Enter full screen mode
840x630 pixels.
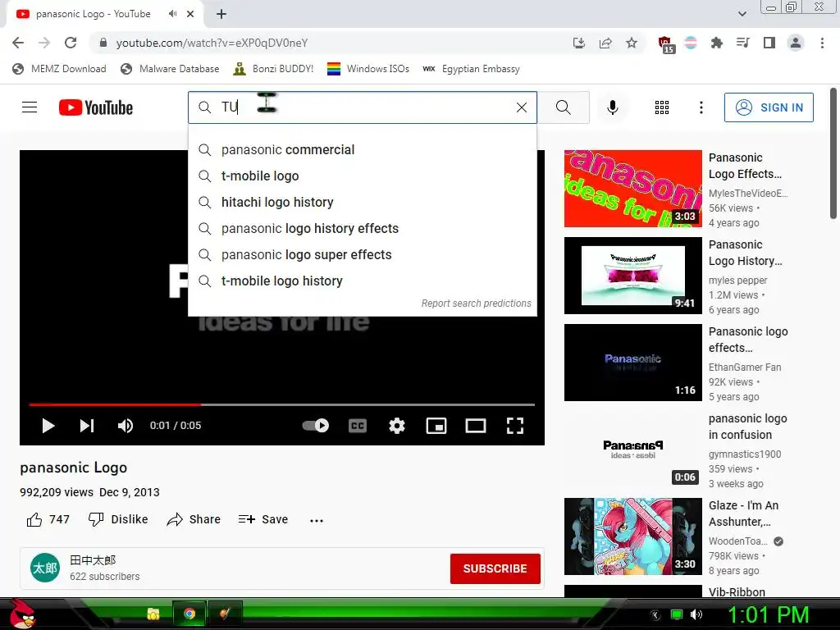coord(515,426)
